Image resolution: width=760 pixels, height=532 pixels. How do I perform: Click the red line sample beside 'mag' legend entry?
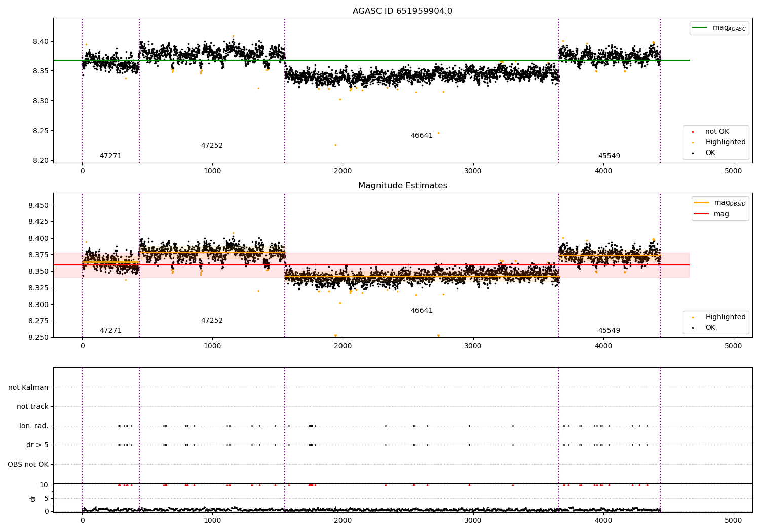tap(701, 214)
